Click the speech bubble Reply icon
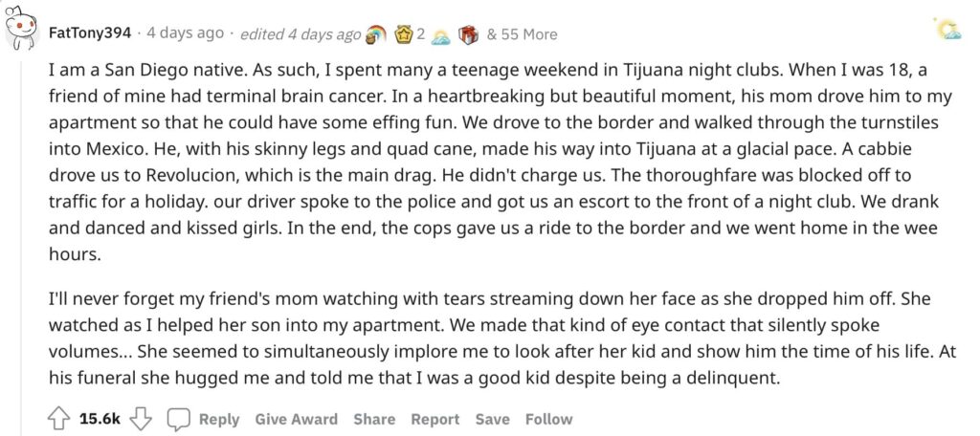Viewport: 980px width, 436px height. [178, 419]
